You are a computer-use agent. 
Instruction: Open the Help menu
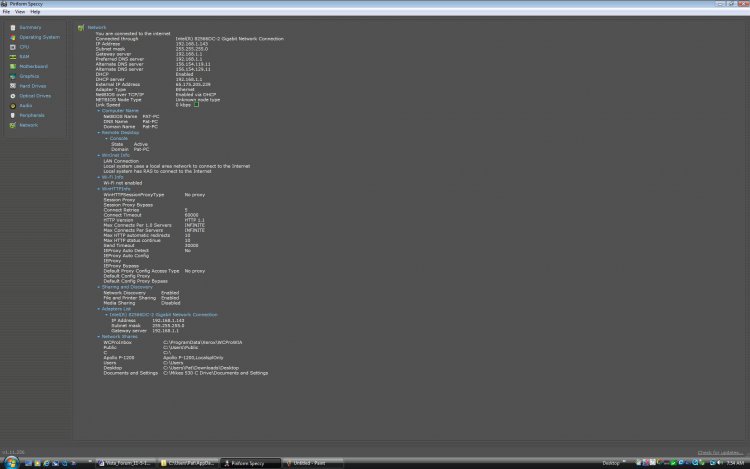point(35,12)
